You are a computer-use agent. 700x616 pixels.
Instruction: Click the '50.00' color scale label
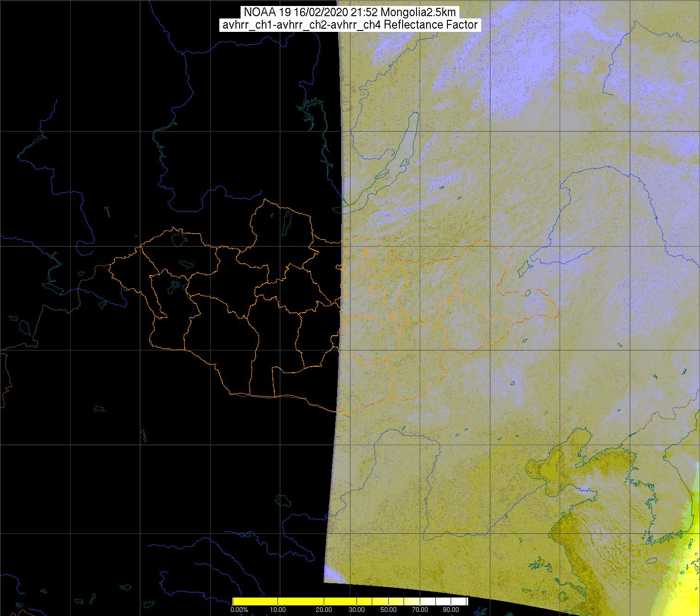pos(388,610)
